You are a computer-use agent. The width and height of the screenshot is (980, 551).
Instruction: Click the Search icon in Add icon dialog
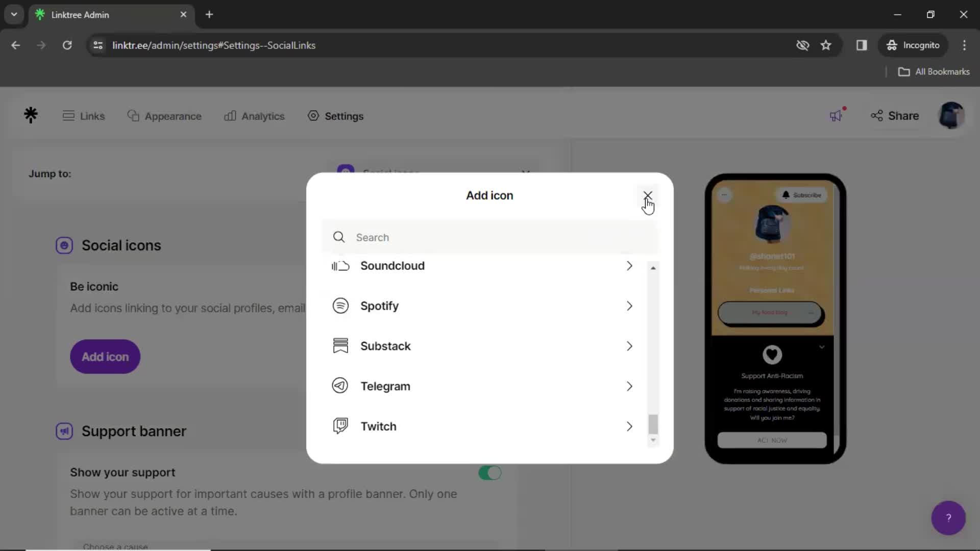click(338, 237)
